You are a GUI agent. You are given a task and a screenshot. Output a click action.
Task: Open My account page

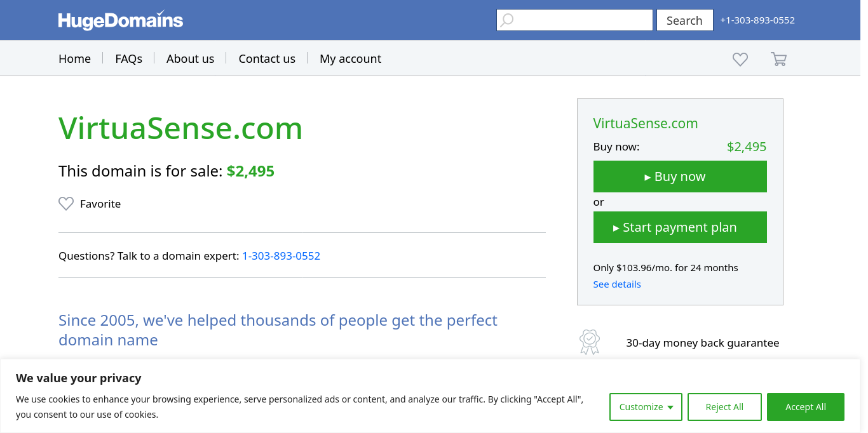tap(350, 58)
